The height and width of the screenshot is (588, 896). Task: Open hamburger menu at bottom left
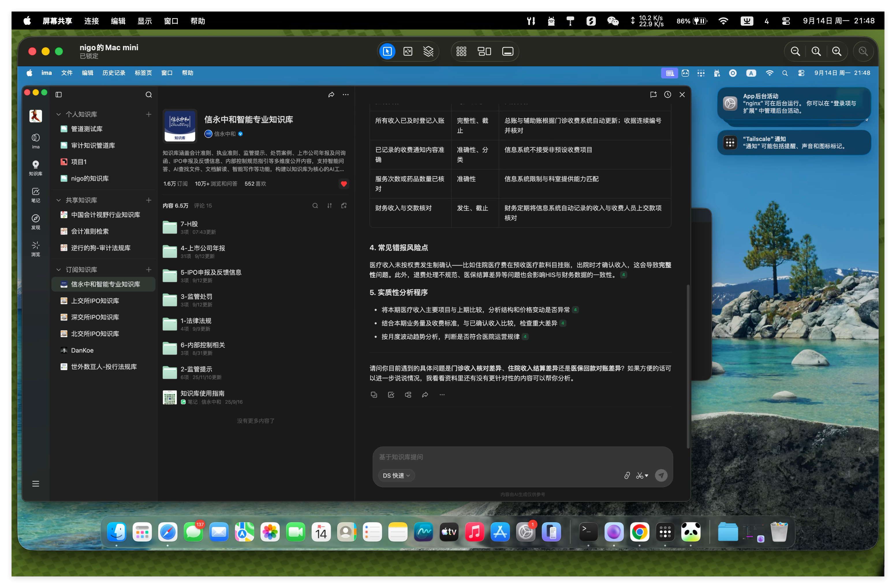pos(36,484)
